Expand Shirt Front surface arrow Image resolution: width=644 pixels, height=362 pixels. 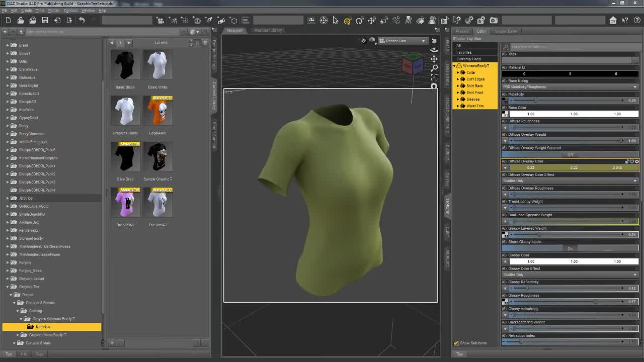click(458, 93)
